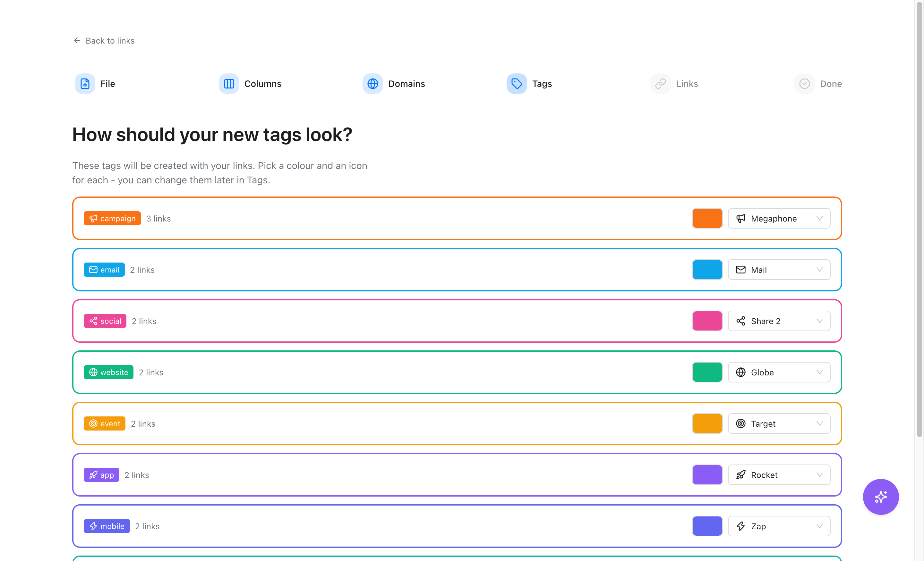
Task: Click the orange campaign tag badge
Action: (x=112, y=219)
